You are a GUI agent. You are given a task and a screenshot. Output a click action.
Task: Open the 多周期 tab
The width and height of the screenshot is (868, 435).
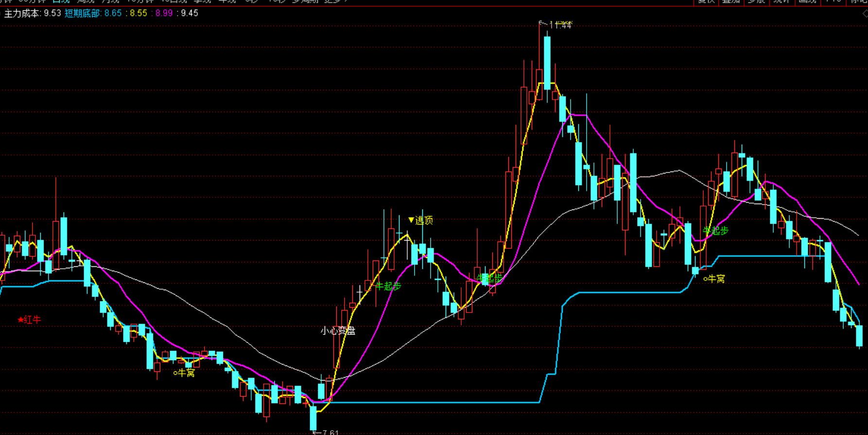coord(305,1)
